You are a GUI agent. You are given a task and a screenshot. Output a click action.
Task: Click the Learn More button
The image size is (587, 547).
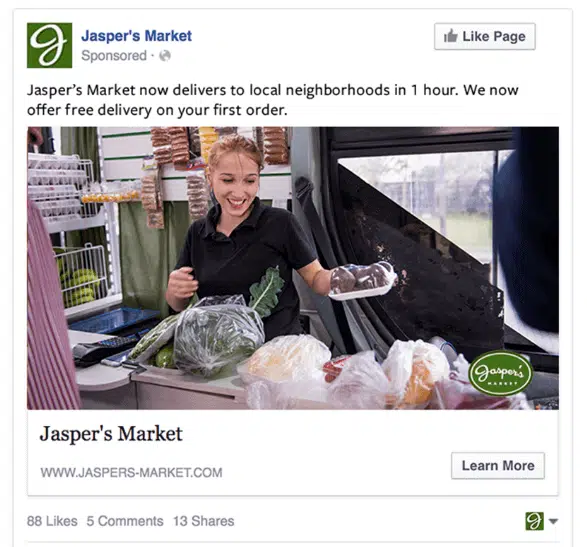pyautogui.click(x=498, y=465)
